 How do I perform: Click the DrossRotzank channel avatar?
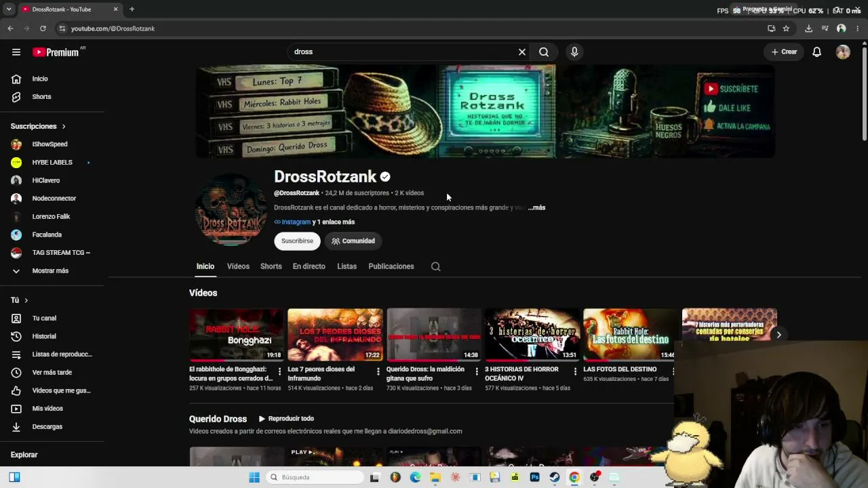231,209
